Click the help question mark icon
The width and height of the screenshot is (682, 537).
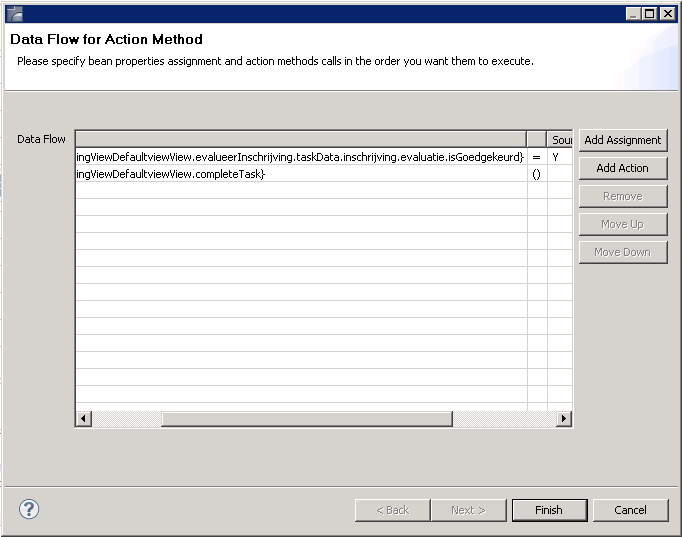[29, 509]
